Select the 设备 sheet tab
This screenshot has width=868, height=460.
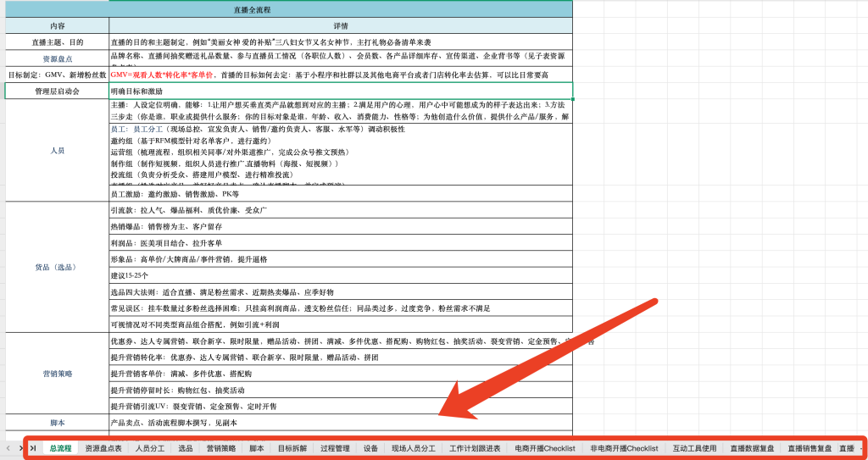371,448
